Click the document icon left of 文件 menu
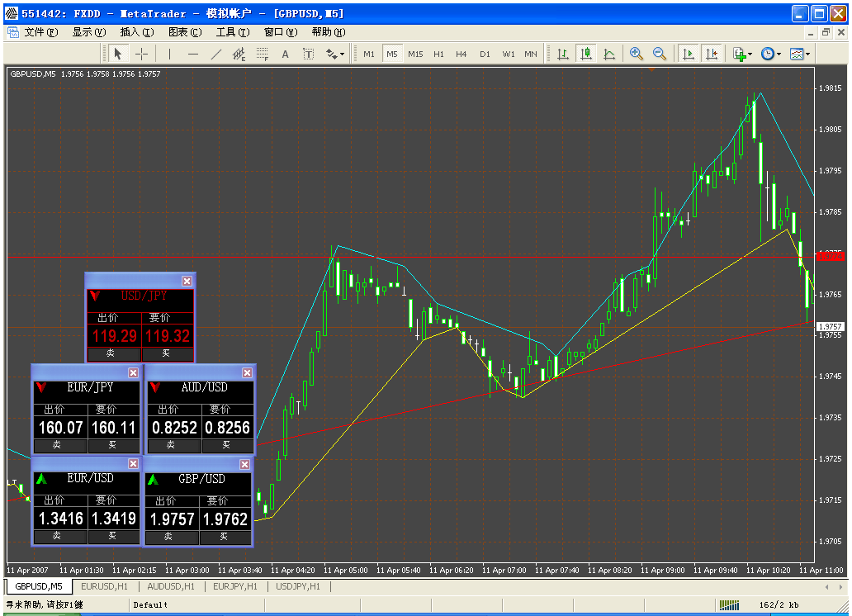Image resolution: width=852 pixels, height=616 pixels. [13, 32]
